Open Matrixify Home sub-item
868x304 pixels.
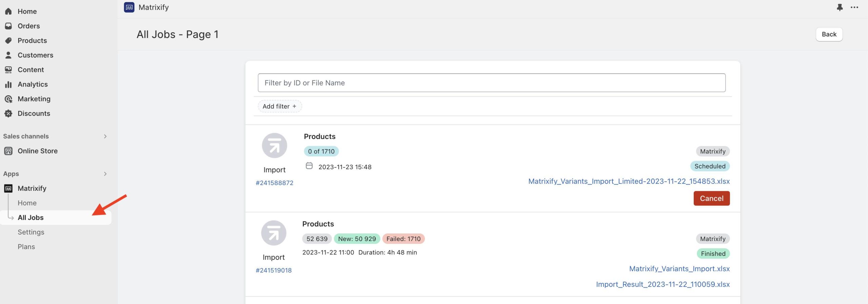(27, 203)
